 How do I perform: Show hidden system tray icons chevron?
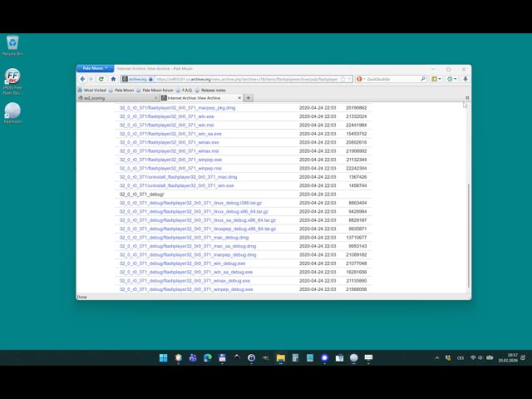click(437, 357)
